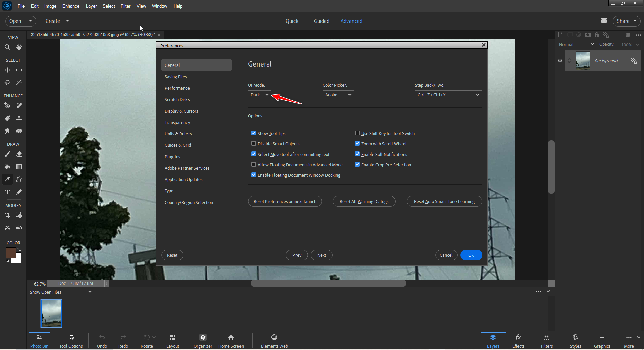Select the Eyedropper tool
644x350 pixels.
point(7,179)
